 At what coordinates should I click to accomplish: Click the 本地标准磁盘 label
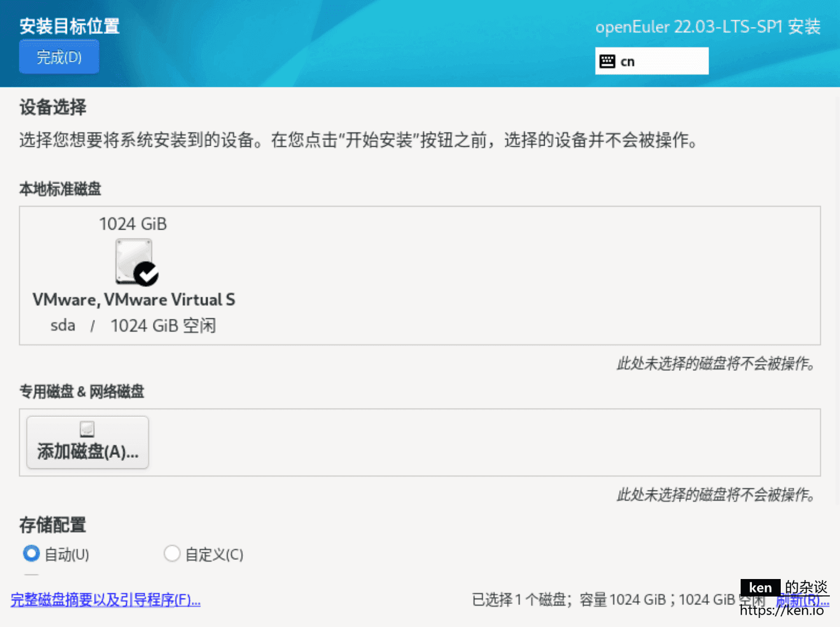(60, 189)
